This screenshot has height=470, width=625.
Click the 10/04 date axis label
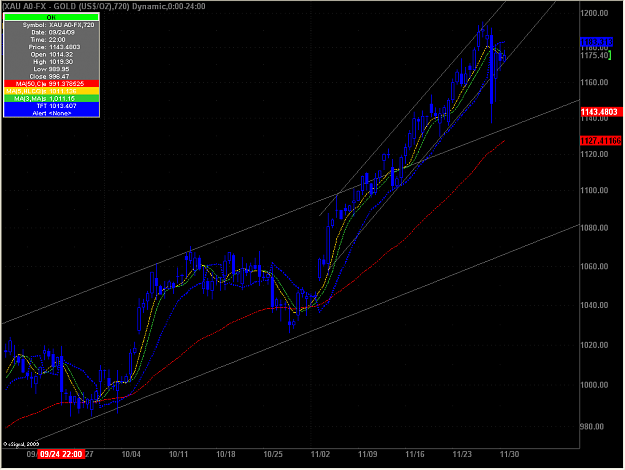tap(131, 454)
